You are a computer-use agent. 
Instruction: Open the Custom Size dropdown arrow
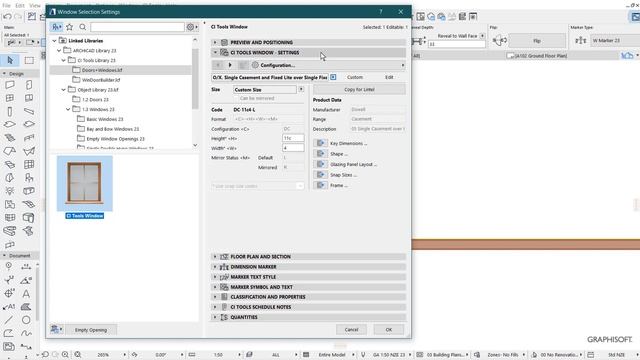[x=301, y=89]
